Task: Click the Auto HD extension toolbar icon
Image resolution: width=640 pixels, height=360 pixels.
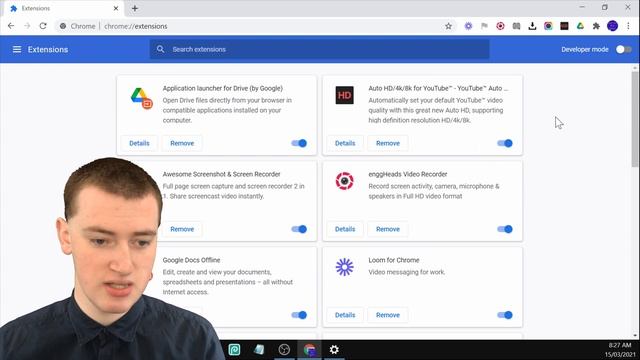Action: [564, 26]
